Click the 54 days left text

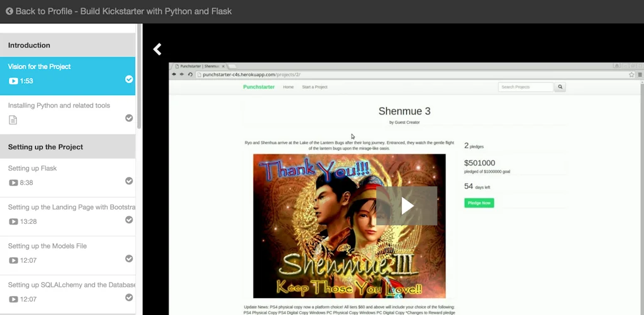click(477, 187)
